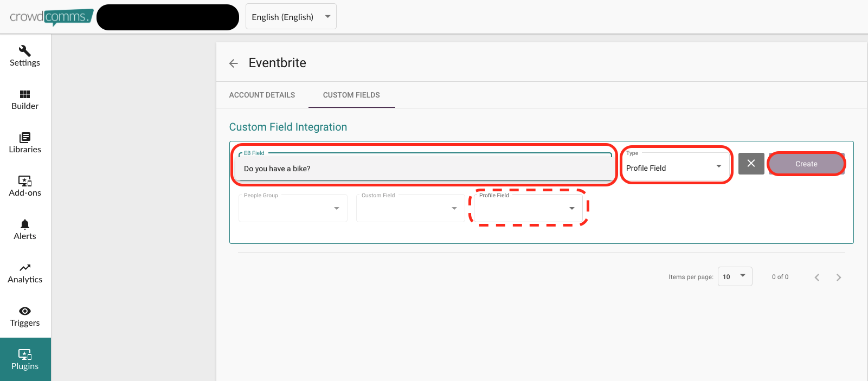Change the items per page dropdown
The height and width of the screenshot is (381, 868).
point(735,276)
